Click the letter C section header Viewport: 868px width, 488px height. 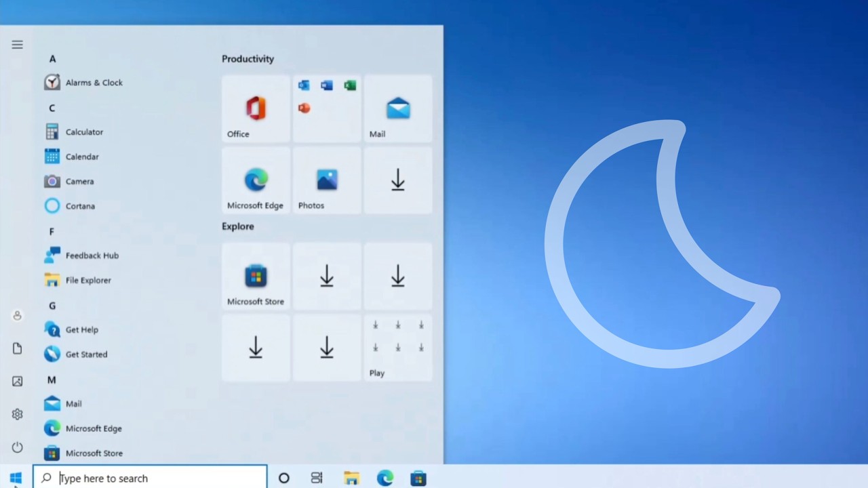coord(52,108)
